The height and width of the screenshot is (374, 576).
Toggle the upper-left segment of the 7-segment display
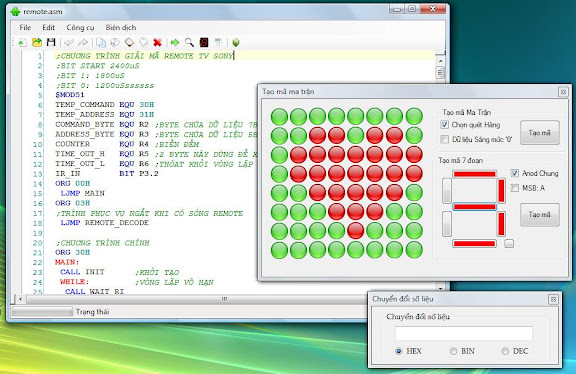(447, 190)
